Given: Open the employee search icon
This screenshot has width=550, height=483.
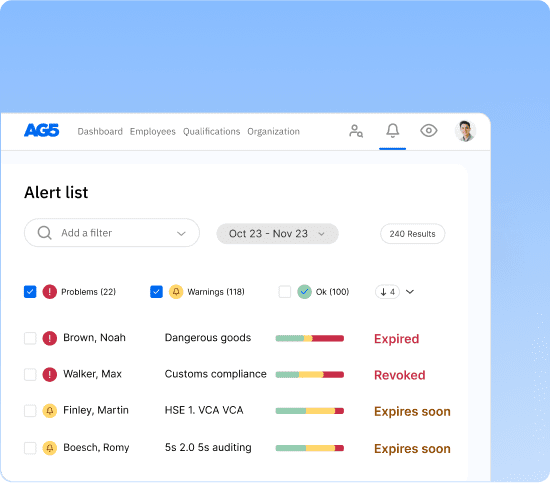Looking at the screenshot, I should coord(356,131).
